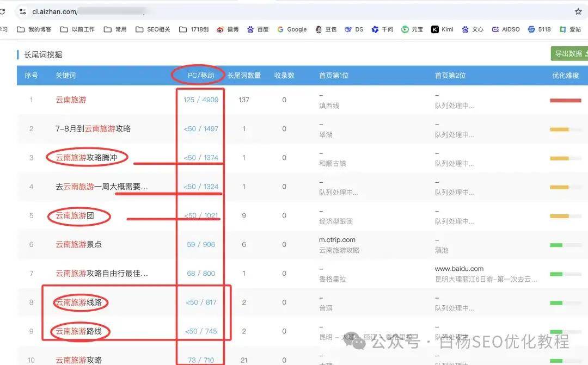Click the <50 / 817 index value
Viewport: 588px width, 365px height.
click(201, 302)
